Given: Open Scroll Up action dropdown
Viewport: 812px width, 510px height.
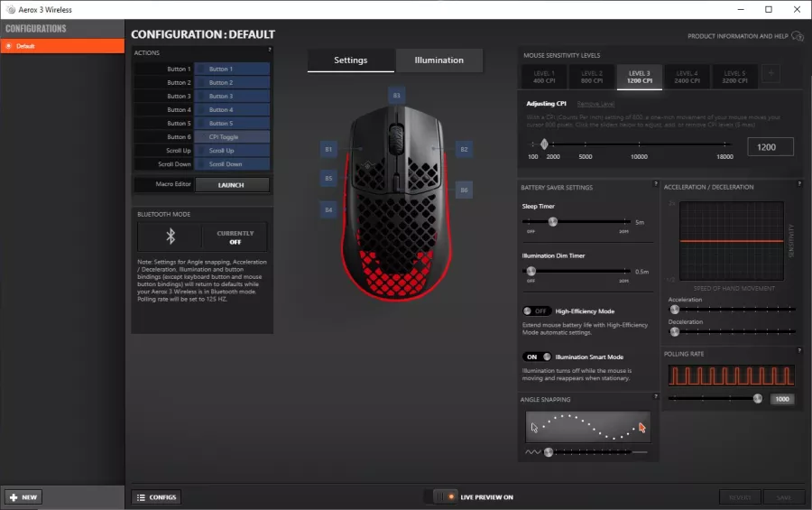Looking at the screenshot, I should [232, 151].
